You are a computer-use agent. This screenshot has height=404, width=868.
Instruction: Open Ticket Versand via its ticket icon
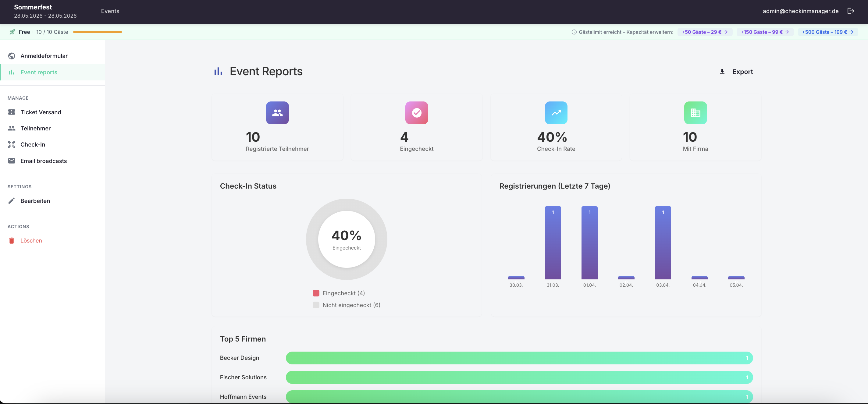pyautogui.click(x=12, y=112)
